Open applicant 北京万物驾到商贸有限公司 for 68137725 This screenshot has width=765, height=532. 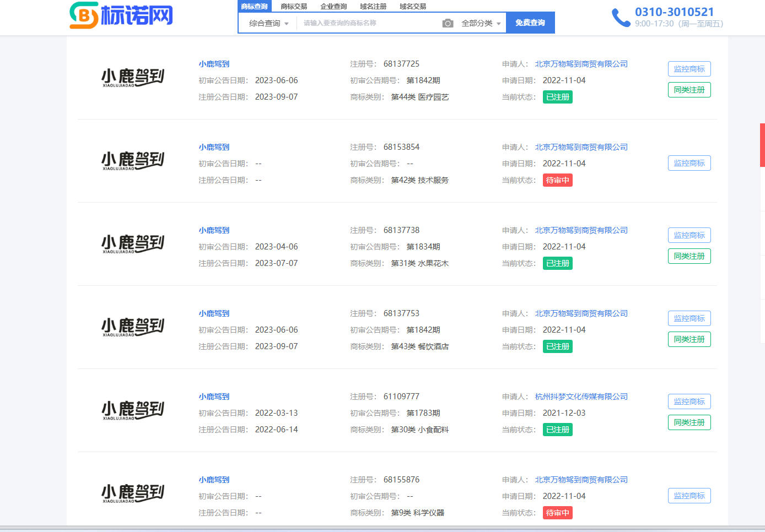[x=581, y=64]
